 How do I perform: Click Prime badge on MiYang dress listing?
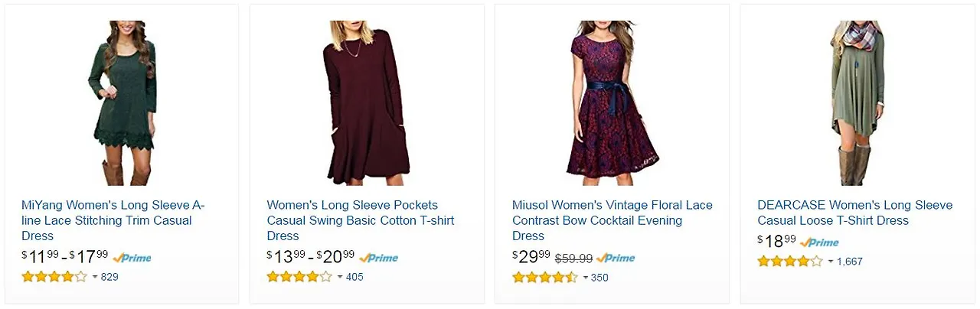pyautogui.click(x=132, y=258)
